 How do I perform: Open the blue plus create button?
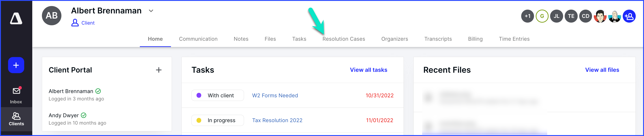tap(16, 65)
